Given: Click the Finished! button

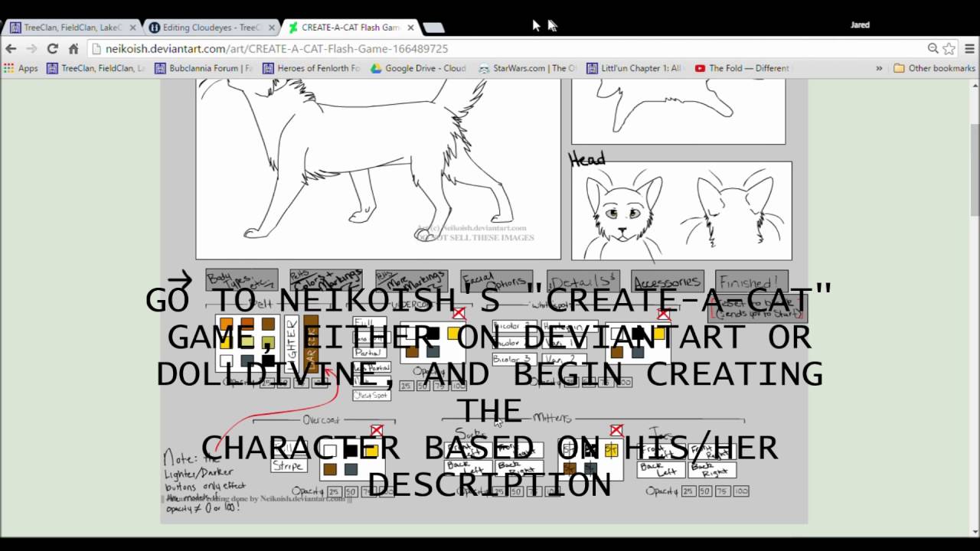Looking at the screenshot, I should click(x=751, y=282).
